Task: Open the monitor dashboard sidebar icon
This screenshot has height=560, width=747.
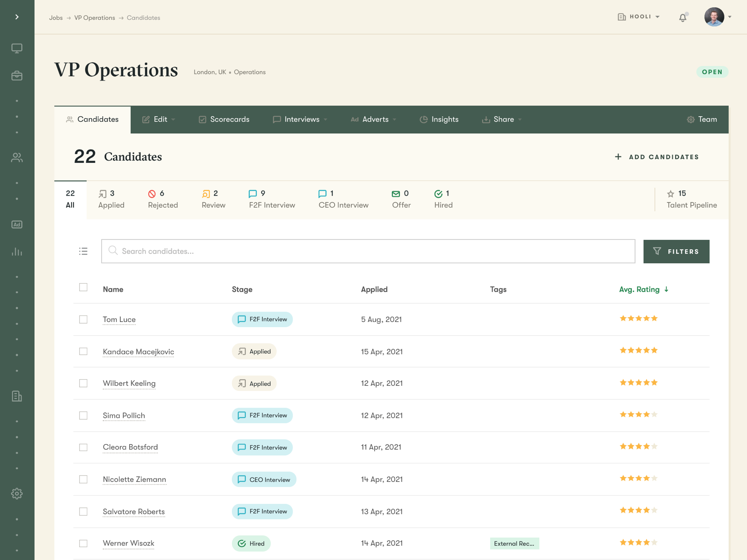Action: point(17,48)
